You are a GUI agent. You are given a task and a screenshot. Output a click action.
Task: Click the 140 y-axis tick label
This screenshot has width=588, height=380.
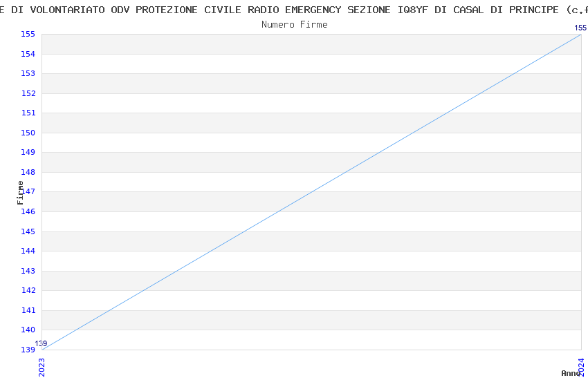[28, 330]
